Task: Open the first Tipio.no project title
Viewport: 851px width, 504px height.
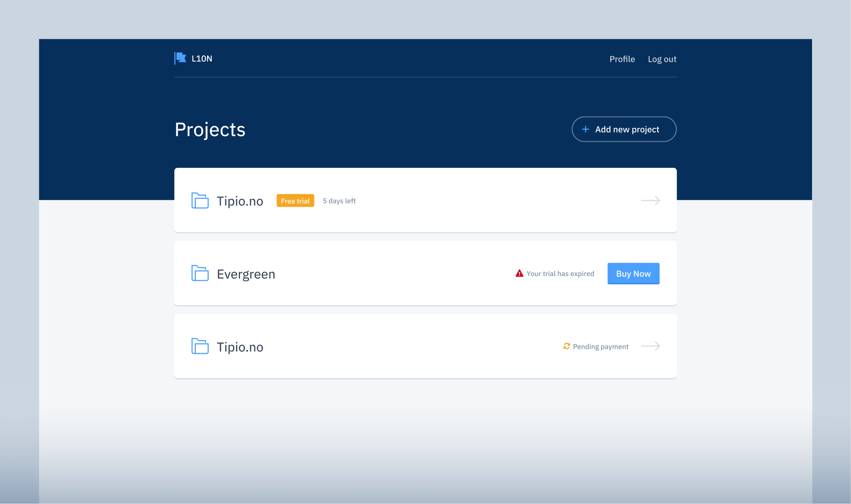Action: tap(240, 201)
